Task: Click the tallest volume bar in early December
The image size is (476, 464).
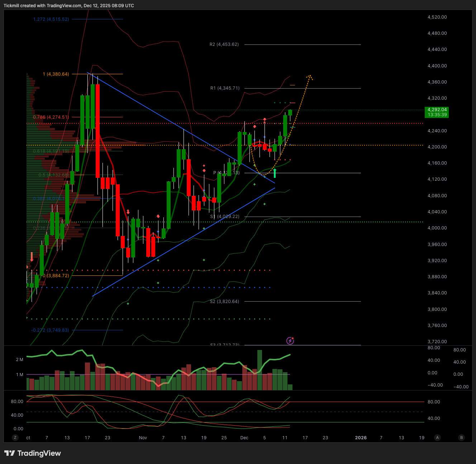Action: tap(260, 370)
